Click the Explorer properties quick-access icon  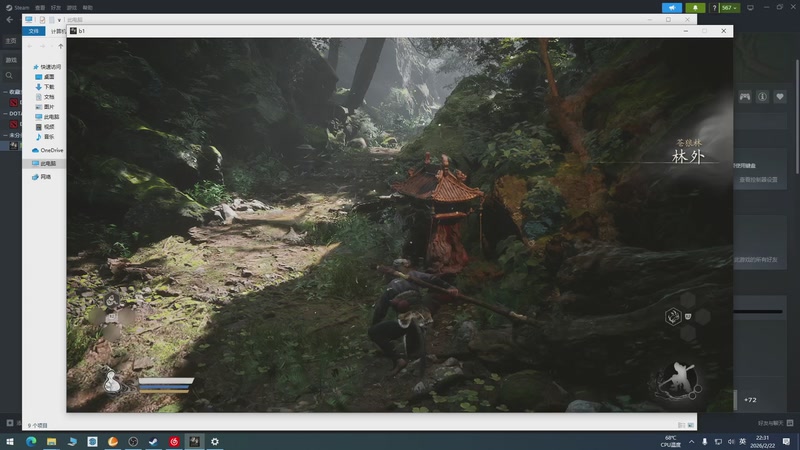click(x=42, y=19)
